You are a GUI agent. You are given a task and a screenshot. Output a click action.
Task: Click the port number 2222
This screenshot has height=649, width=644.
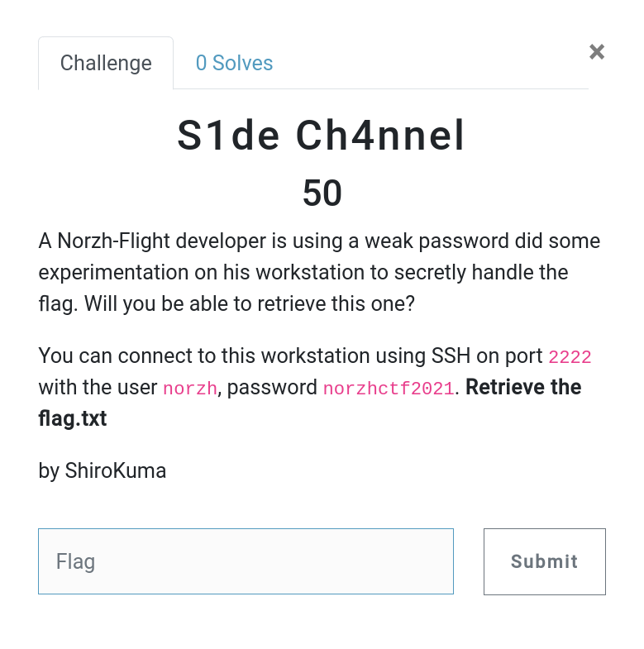click(x=570, y=357)
